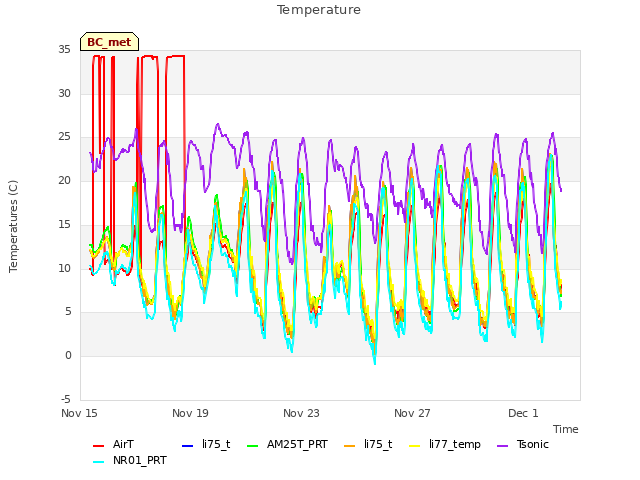Viewport: 640px width, 480px height.
Task: Click the red AirT legend color marker
Action: pyautogui.click(x=98, y=446)
